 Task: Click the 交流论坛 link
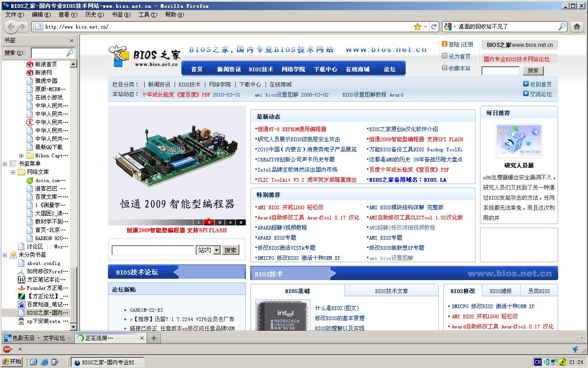pos(541,94)
